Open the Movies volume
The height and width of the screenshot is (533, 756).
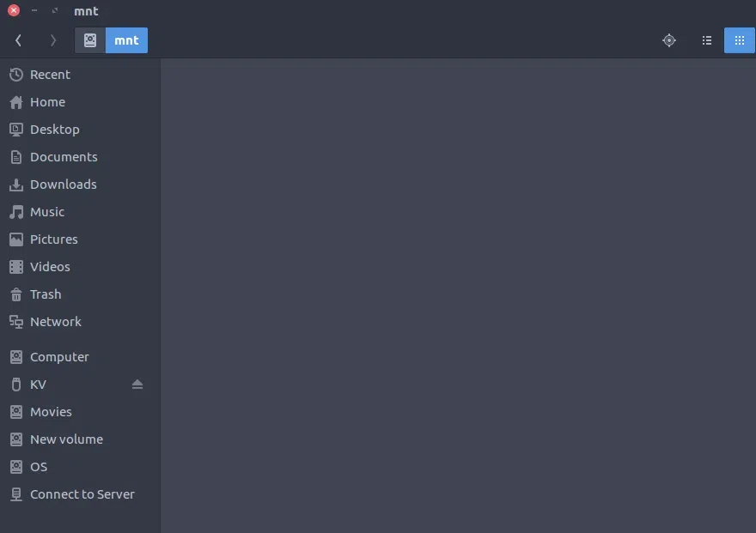[51, 412]
